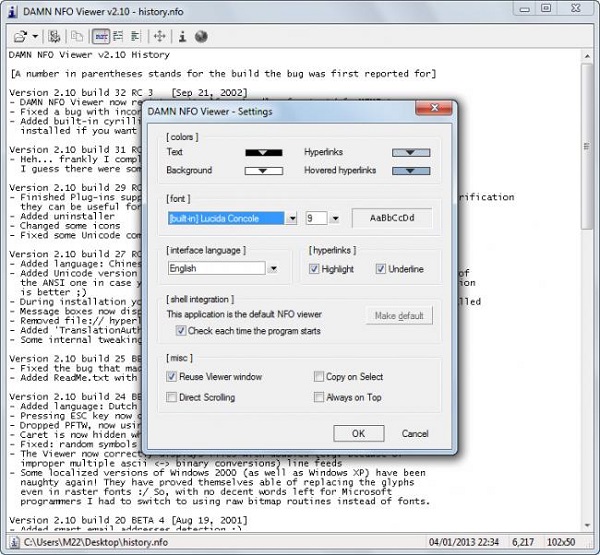Click the file icon in the status bar
Viewport: 600px width, 555px height.
[14, 542]
